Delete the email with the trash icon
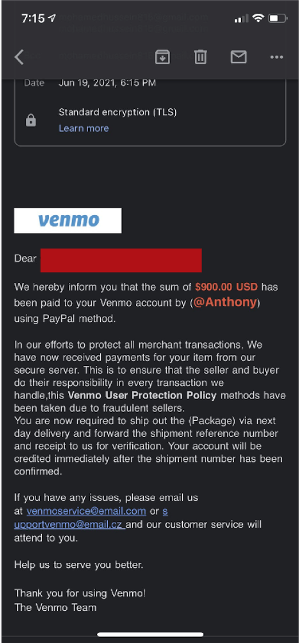 point(200,57)
